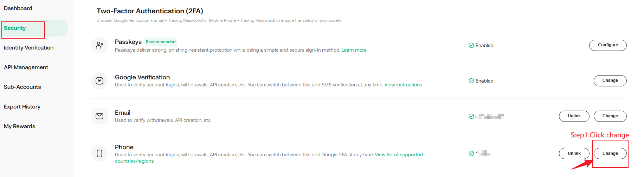Click the Phone device icon
The width and height of the screenshot is (644, 177).
click(x=99, y=153)
